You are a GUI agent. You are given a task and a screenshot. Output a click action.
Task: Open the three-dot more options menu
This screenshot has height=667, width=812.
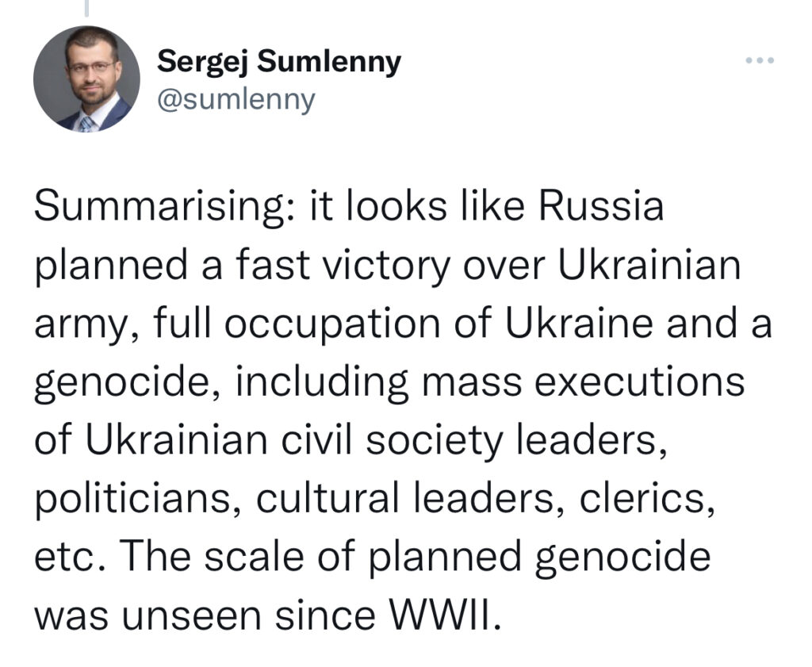click(x=760, y=60)
